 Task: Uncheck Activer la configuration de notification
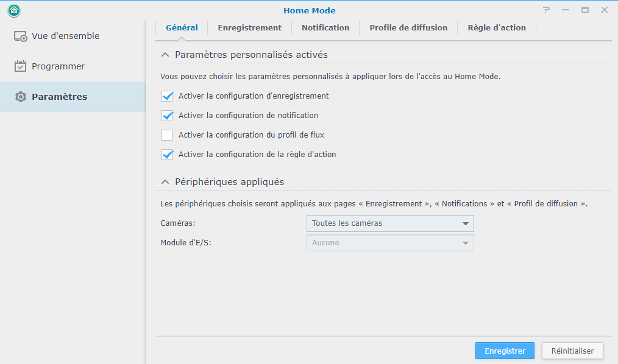coord(168,116)
